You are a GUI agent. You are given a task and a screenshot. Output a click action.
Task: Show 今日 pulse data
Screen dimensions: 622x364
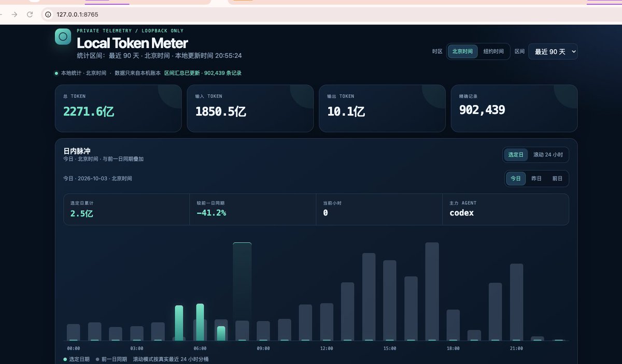point(516,179)
